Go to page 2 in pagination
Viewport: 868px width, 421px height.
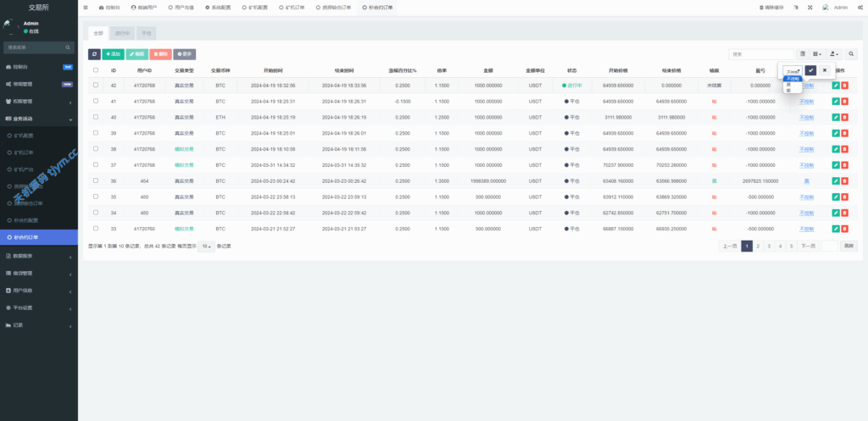[758, 246]
